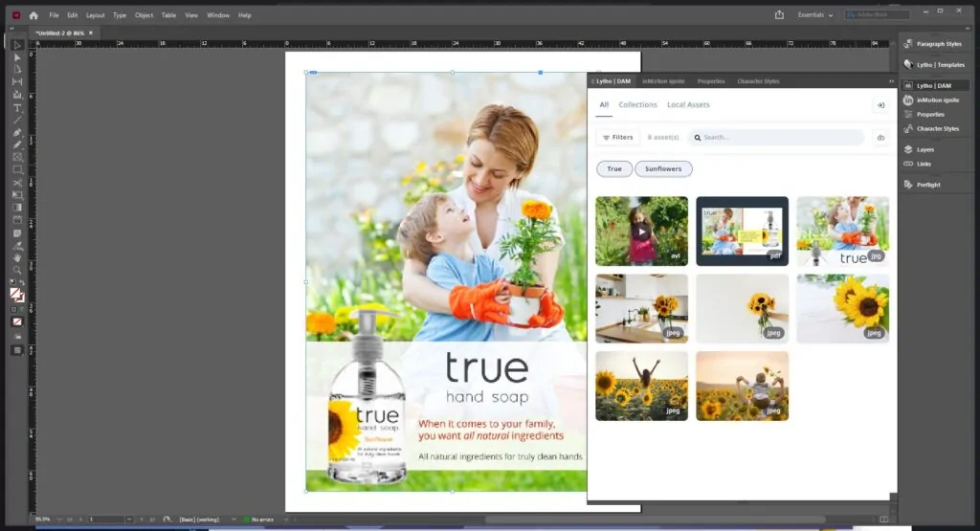Screen dimensions: 980x531
Task: Open the File menu
Action: point(54,15)
